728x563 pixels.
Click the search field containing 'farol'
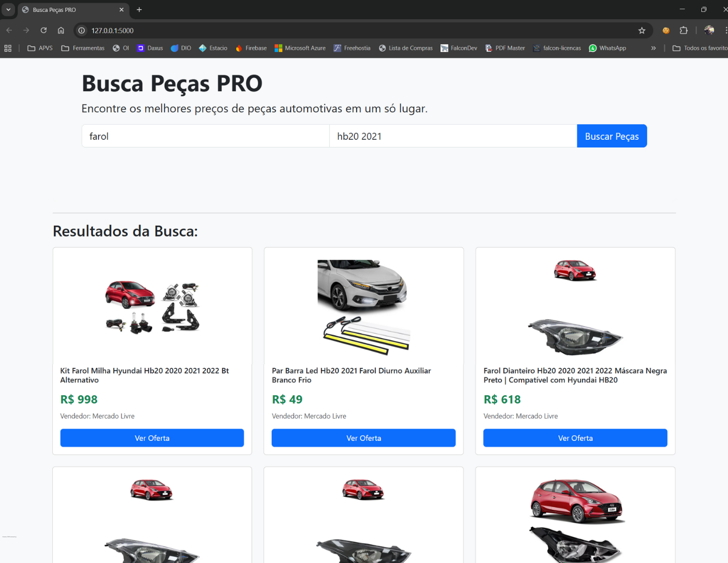205,136
